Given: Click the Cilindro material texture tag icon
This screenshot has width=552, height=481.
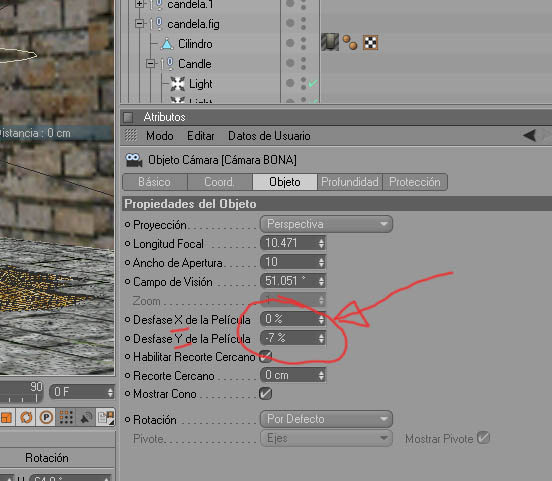Looking at the screenshot, I should [330, 42].
